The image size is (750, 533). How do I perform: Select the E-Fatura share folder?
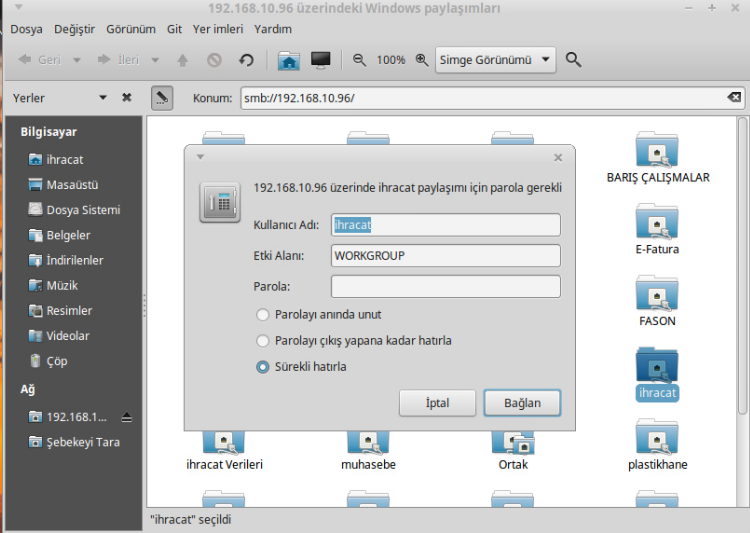(x=657, y=230)
